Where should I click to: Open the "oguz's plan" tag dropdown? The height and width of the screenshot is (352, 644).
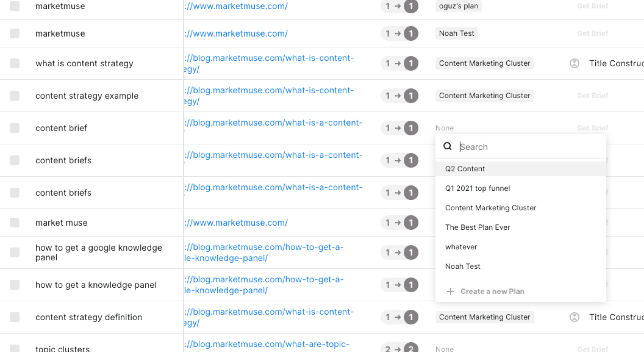tap(458, 6)
